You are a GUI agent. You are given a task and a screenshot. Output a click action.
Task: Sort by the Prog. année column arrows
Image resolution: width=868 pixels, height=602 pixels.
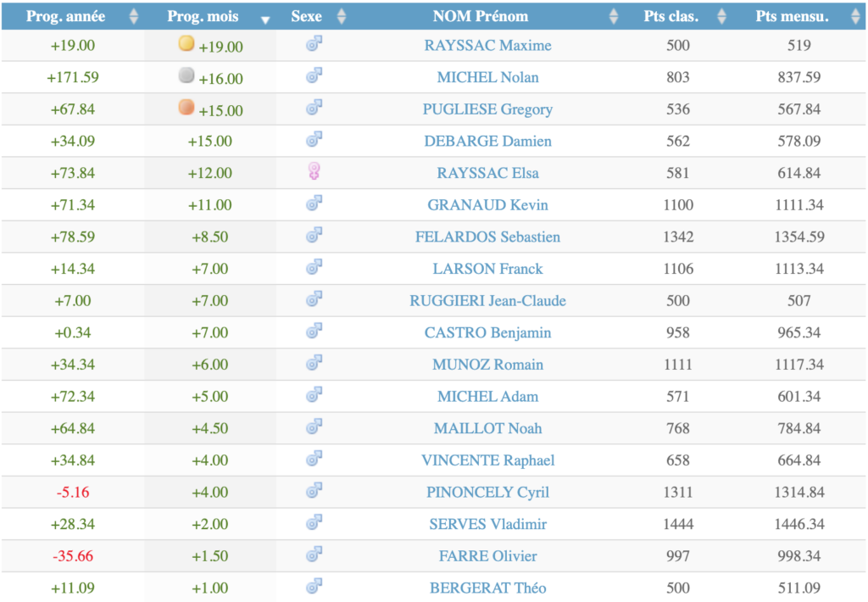(133, 16)
